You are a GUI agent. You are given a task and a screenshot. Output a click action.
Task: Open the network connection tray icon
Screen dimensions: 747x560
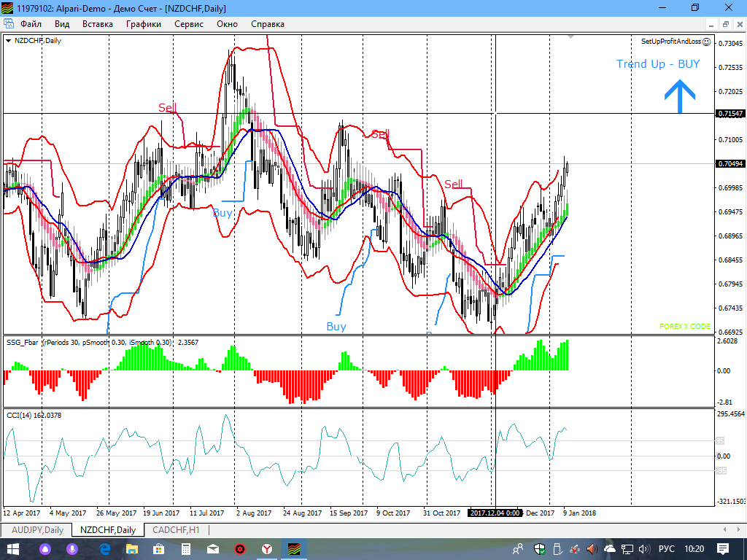pos(627,549)
